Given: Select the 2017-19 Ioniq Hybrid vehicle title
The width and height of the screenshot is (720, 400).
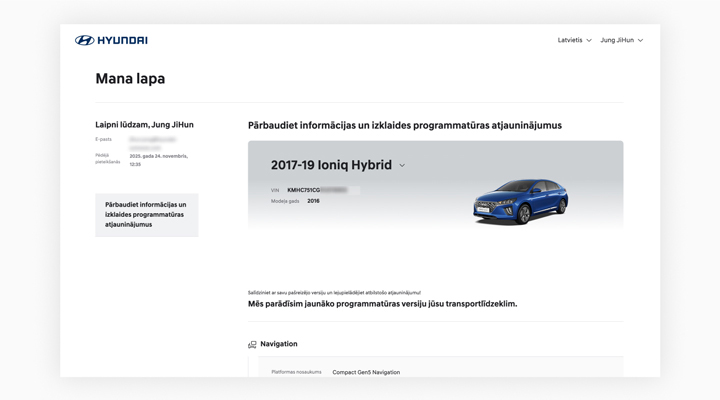Looking at the screenshot, I should coord(331,165).
